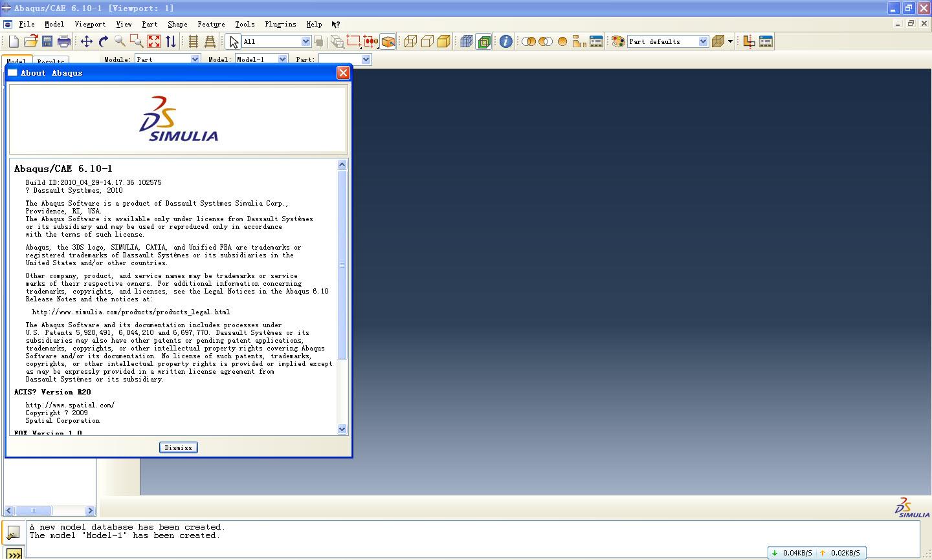Viewport: 932px width, 560px height.
Task: Open translucency options arrow
Action: [730, 41]
